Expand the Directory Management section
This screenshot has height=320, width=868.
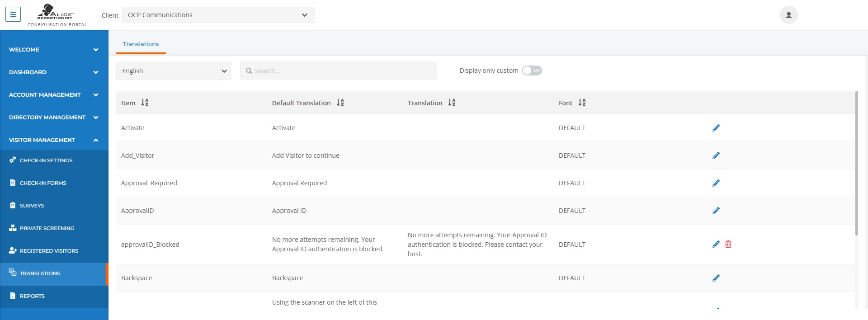point(54,117)
